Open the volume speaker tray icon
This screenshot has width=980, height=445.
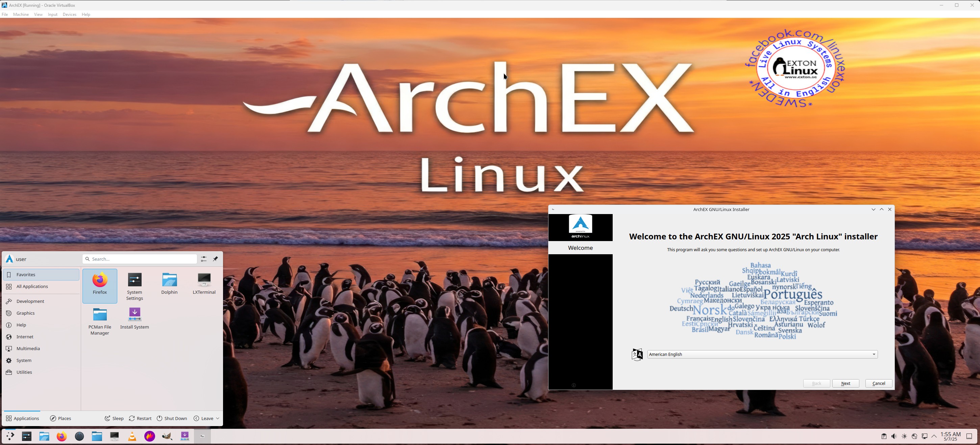coord(894,436)
